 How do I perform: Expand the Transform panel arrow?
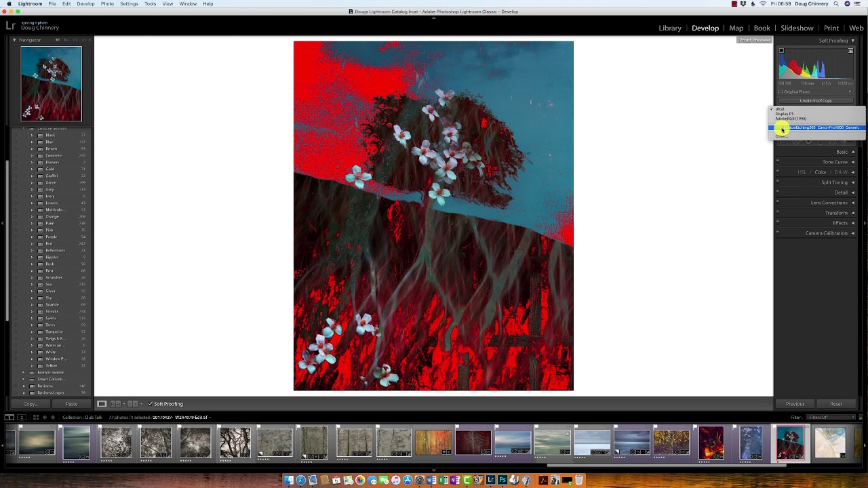[x=852, y=213]
